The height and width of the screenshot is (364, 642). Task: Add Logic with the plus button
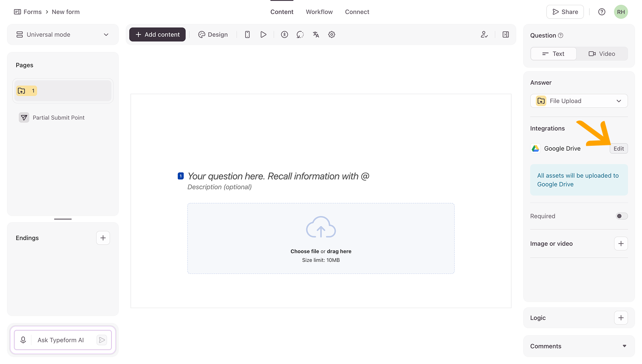pos(621,318)
